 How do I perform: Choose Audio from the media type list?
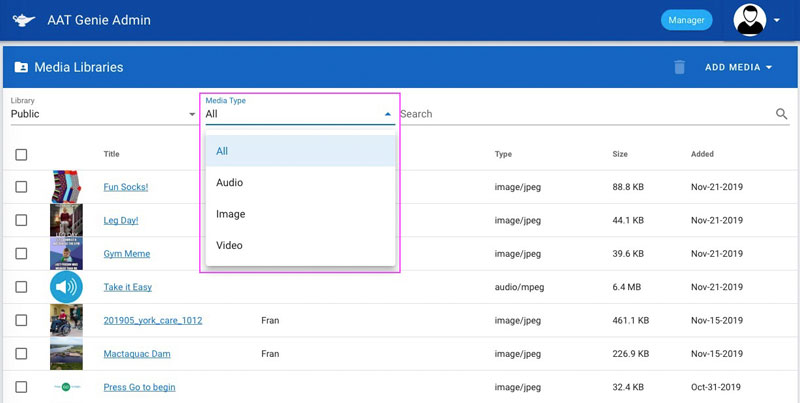[x=230, y=183]
